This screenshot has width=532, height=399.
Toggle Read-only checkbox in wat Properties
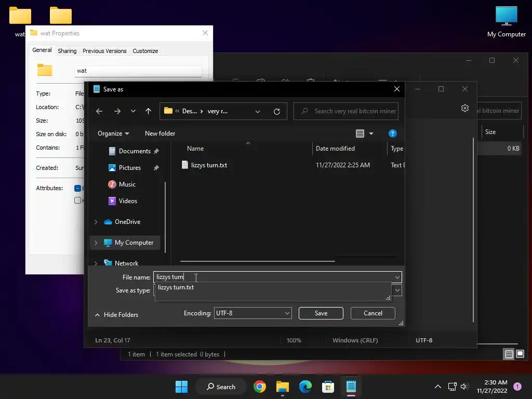tap(78, 188)
